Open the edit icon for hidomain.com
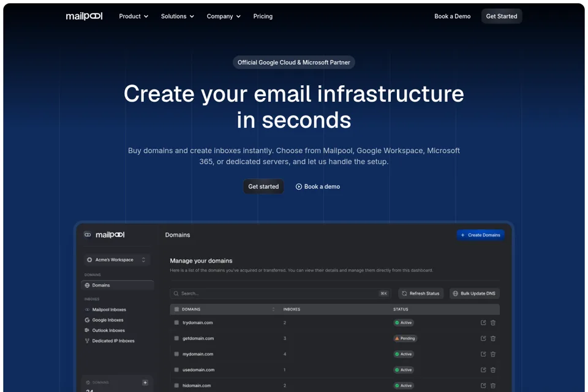The height and width of the screenshot is (392, 588). click(x=483, y=386)
